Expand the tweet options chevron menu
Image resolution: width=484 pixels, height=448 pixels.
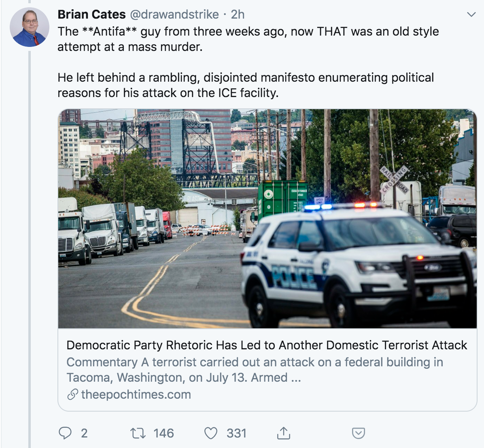pyautogui.click(x=471, y=15)
